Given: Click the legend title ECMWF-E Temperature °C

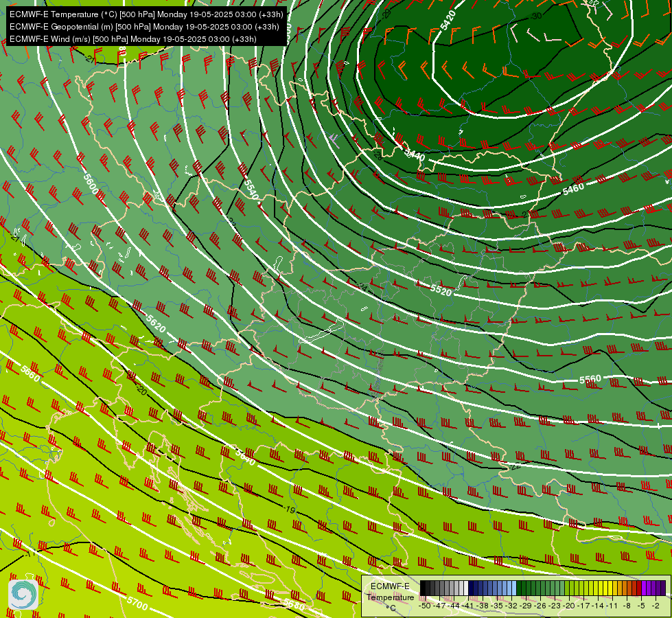Looking at the screenshot, I should pyautogui.click(x=390, y=597).
